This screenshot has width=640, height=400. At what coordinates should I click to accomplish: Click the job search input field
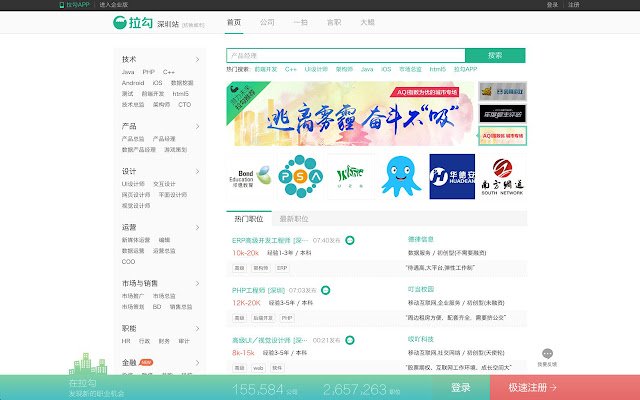click(346, 56)
